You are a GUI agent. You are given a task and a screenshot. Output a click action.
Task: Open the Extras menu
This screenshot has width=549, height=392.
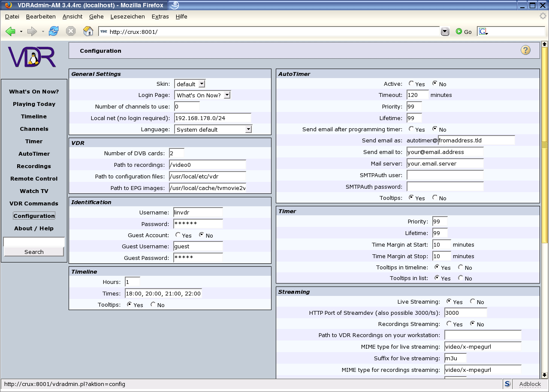160,17
